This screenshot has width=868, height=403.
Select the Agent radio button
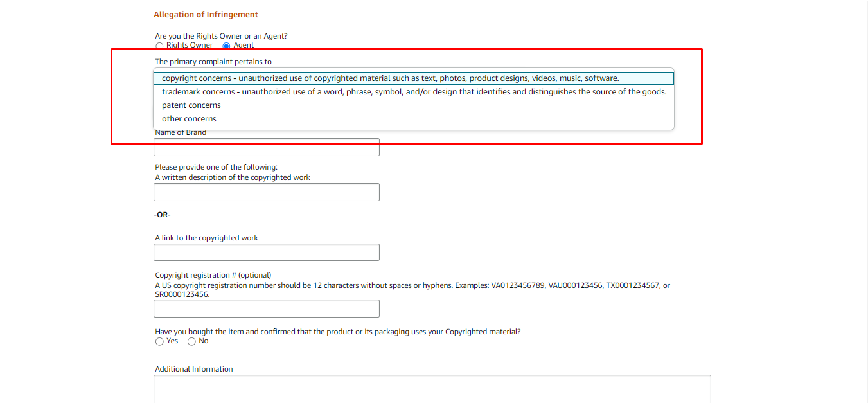click(x=226, y=46)
